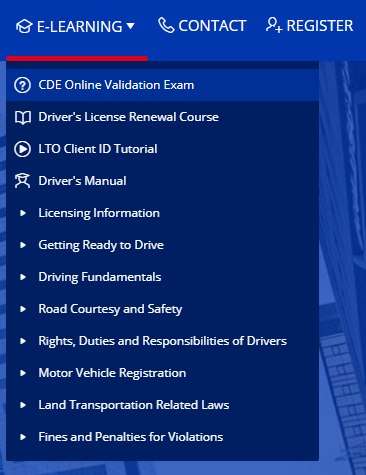Click the play icon beside LTO Client ID Tutorial
The image size is (366, 475).
click(22, 149)
